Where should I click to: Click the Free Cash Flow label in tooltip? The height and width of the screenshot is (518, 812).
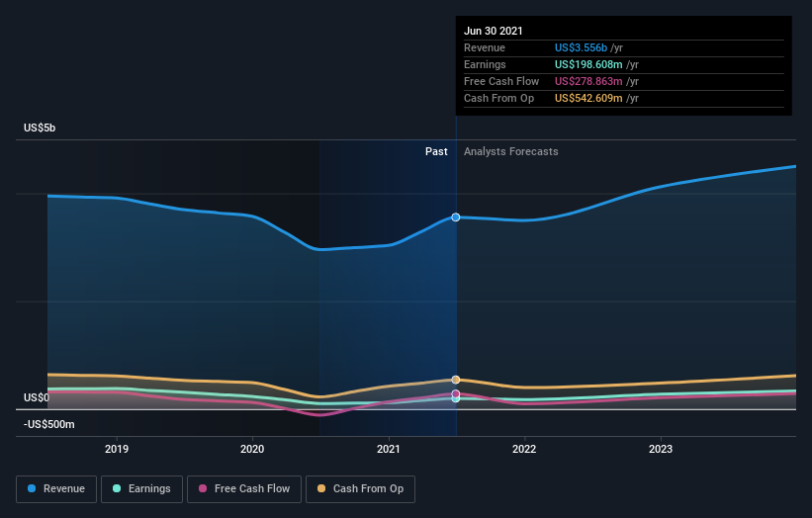tap(501, 81)
